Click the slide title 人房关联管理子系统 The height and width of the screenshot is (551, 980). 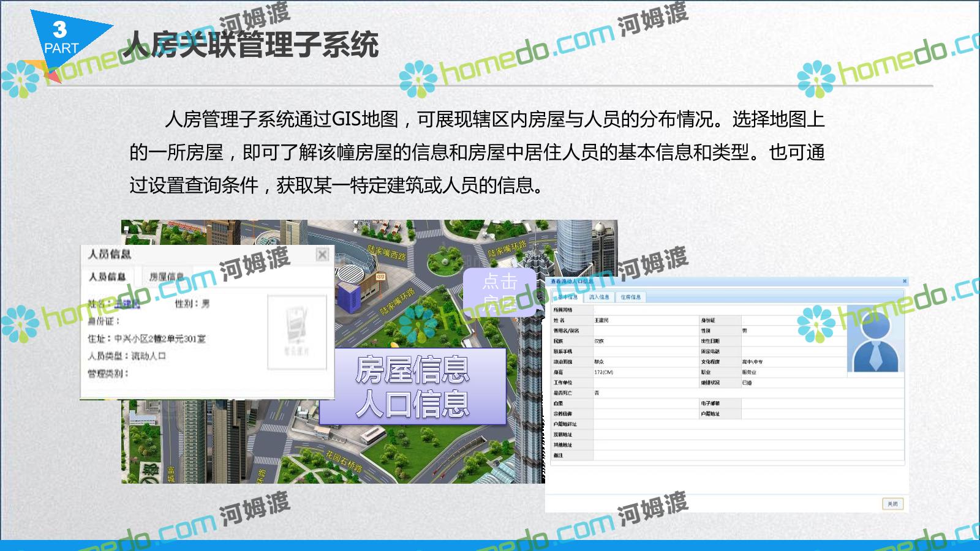click(251, 45)
